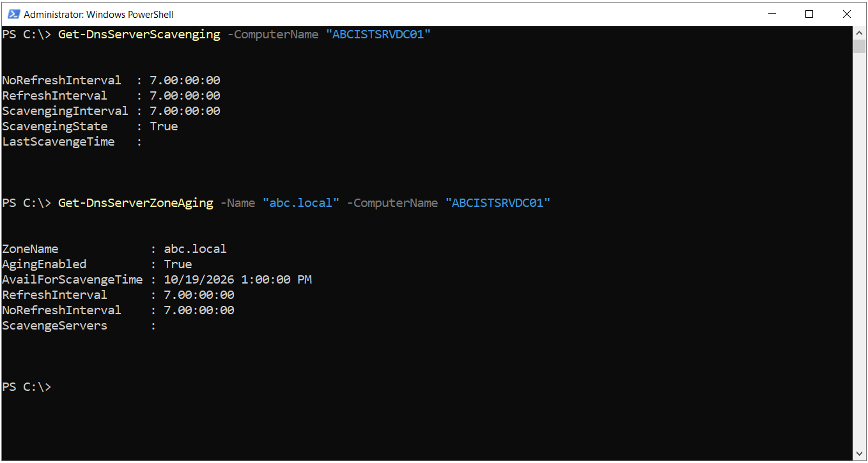Click the True value beside AgingEnabled

click(x=178, y=264)
